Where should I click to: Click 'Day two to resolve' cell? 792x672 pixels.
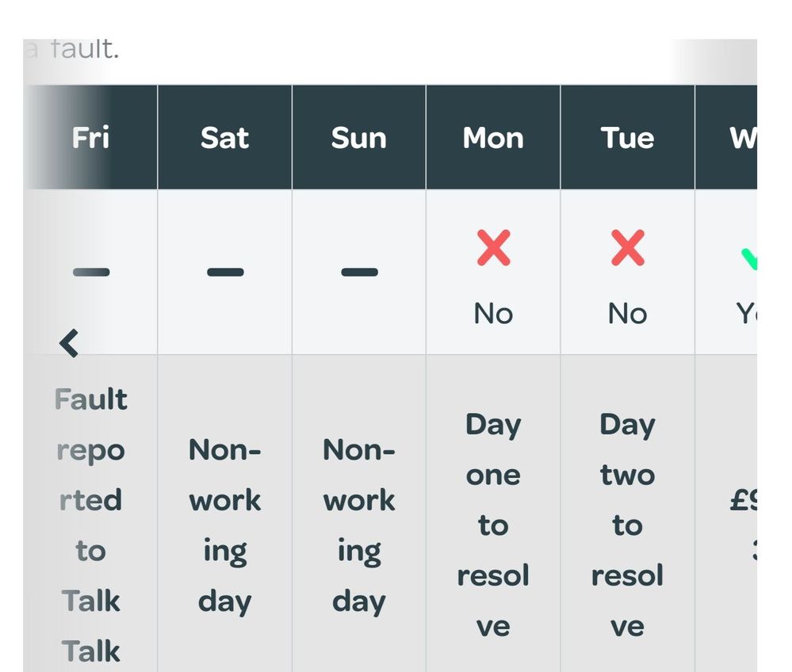tap(627, 514)
